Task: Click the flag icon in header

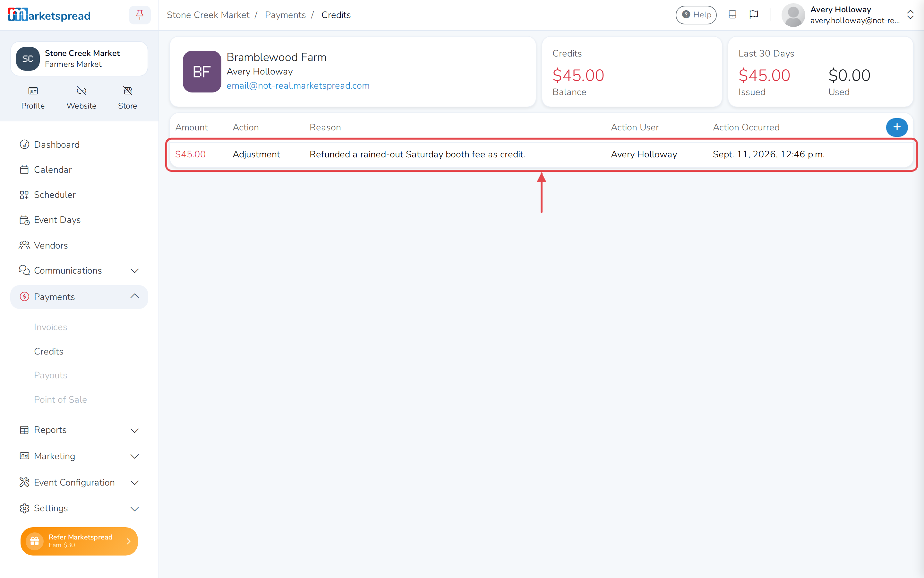Action: click(753, 14)
